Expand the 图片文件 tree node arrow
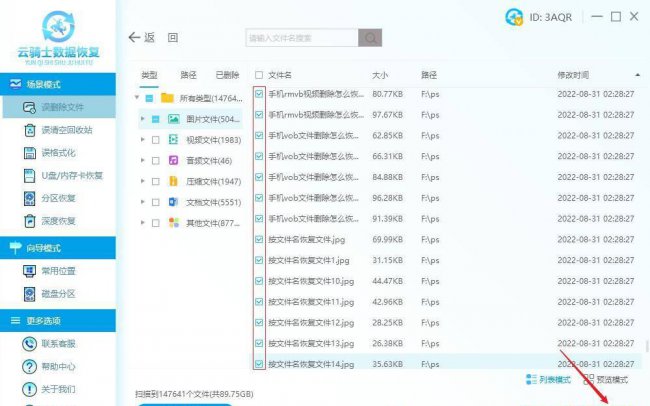The image size is (650, 406). click(143, 119)
